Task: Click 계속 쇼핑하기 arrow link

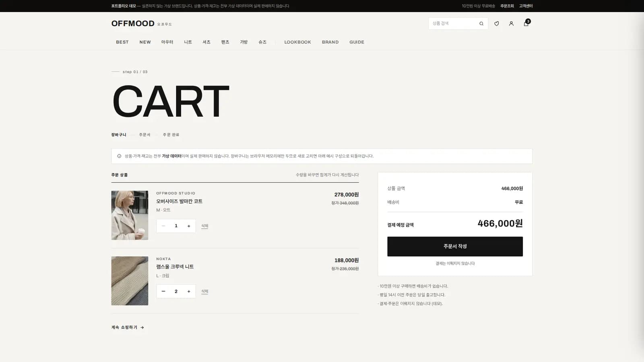Action: (x=128, y=327)
